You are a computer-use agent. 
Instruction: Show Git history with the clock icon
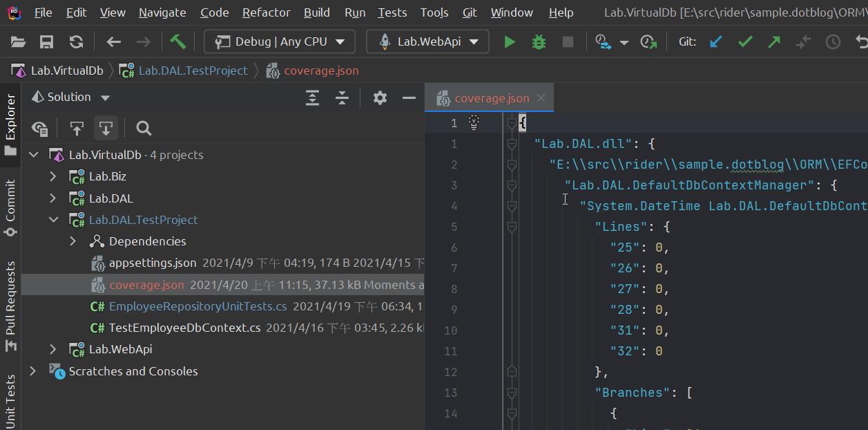click(833, 41)
